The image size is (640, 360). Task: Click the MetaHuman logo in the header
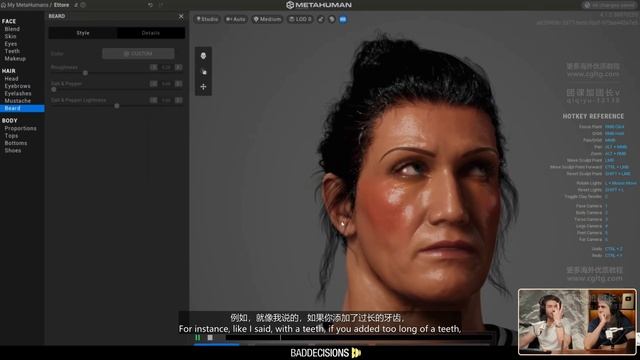point(319,5)
